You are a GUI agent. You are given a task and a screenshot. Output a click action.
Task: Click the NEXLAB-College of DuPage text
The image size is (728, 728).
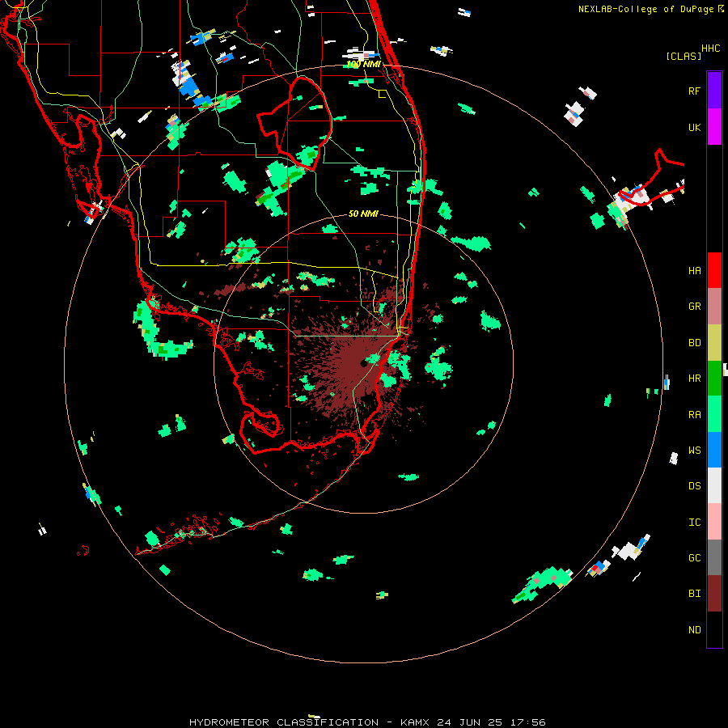(x=645, y=9)
